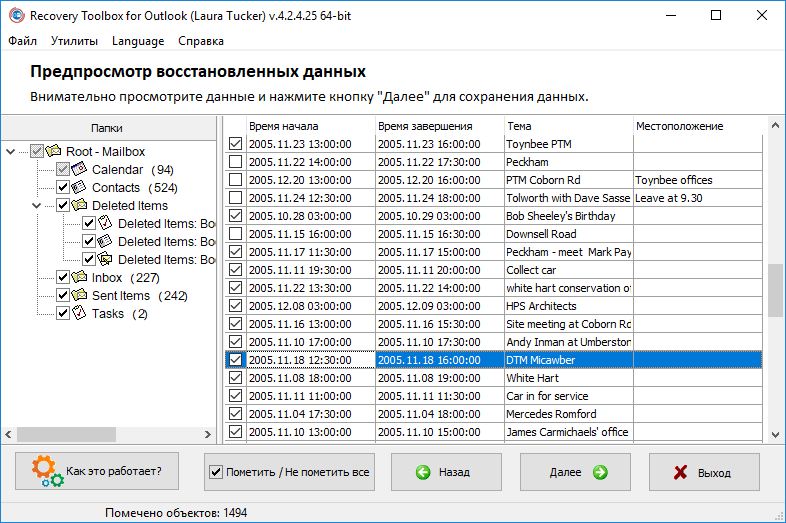786x523 pixels.
Task: Click the Sent Items folder icon
Action: pos(79,295)
